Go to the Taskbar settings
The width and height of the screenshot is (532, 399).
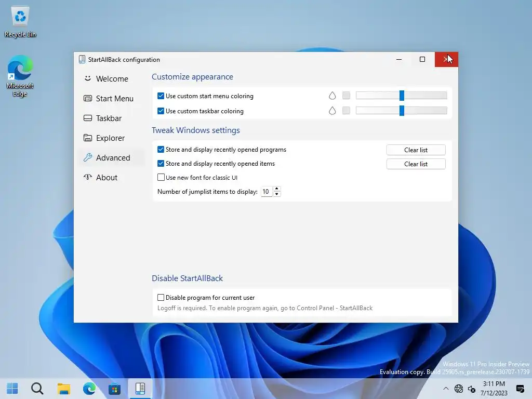coord(112,118)
